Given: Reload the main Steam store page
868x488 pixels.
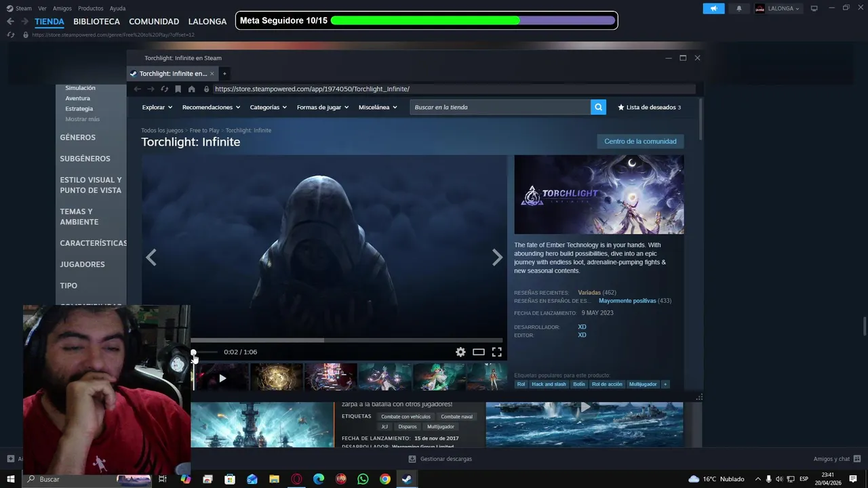Looking at the screenshot, I should [x=10, y=35].
